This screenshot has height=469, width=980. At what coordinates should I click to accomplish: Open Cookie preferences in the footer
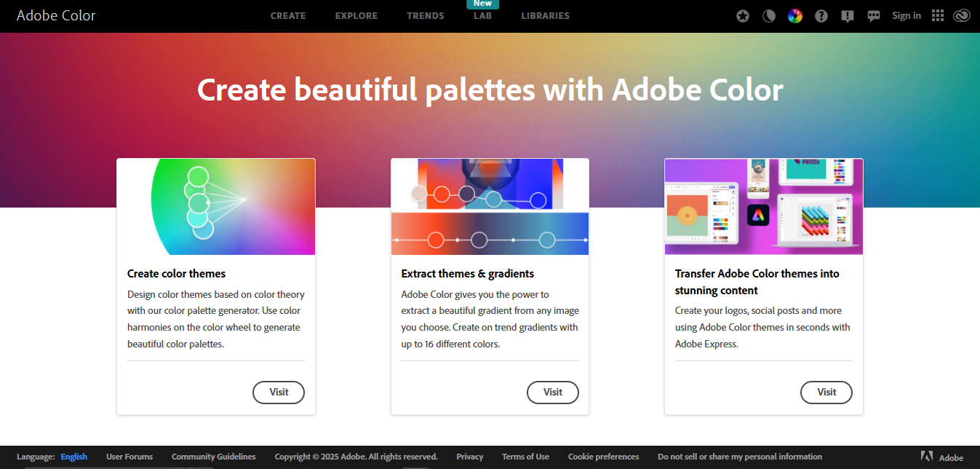603,457
